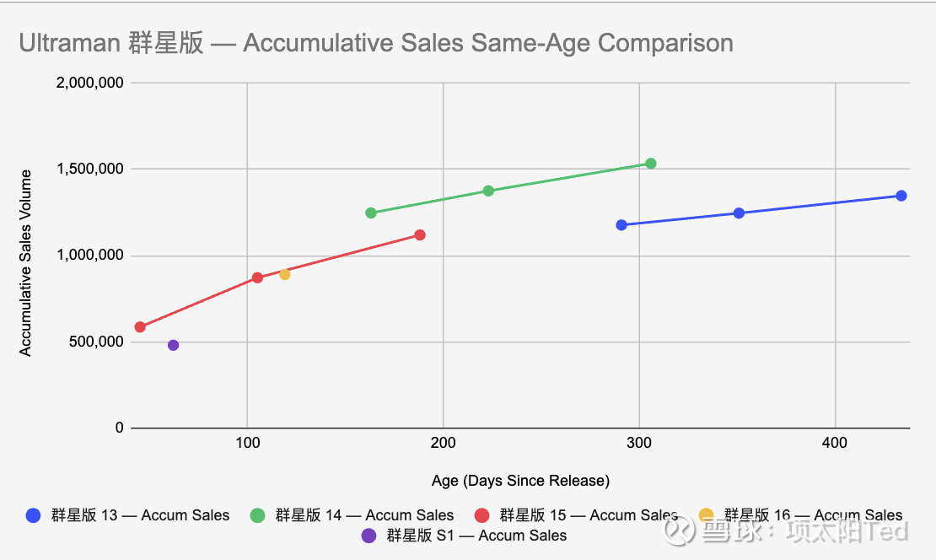Click the green 群星版 14 legend dot

pyautogui.click(x=258, y=515)
